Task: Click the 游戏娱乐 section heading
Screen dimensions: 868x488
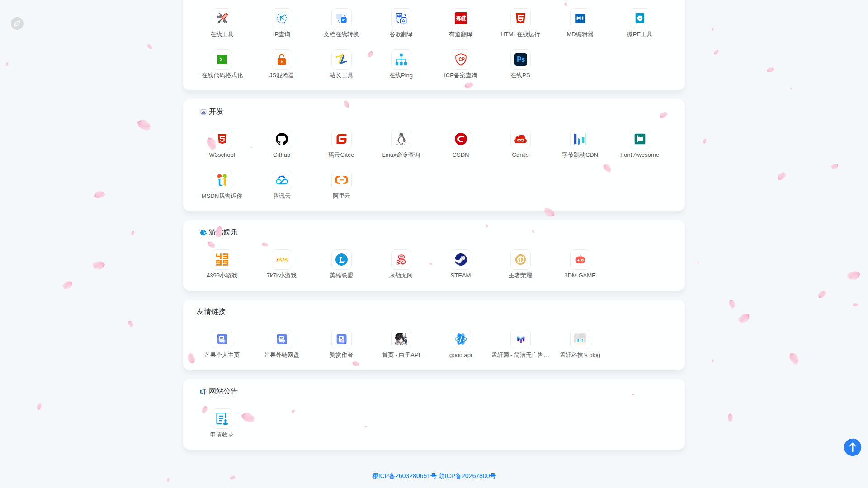Action: (x=223, y=232)
